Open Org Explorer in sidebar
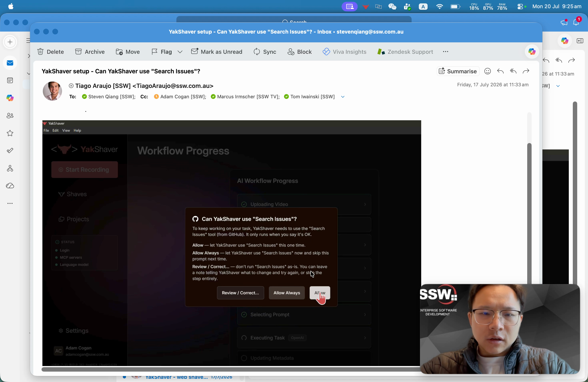Screen dimensions: 588x382 pyautogui.click(x=10, y=169)
